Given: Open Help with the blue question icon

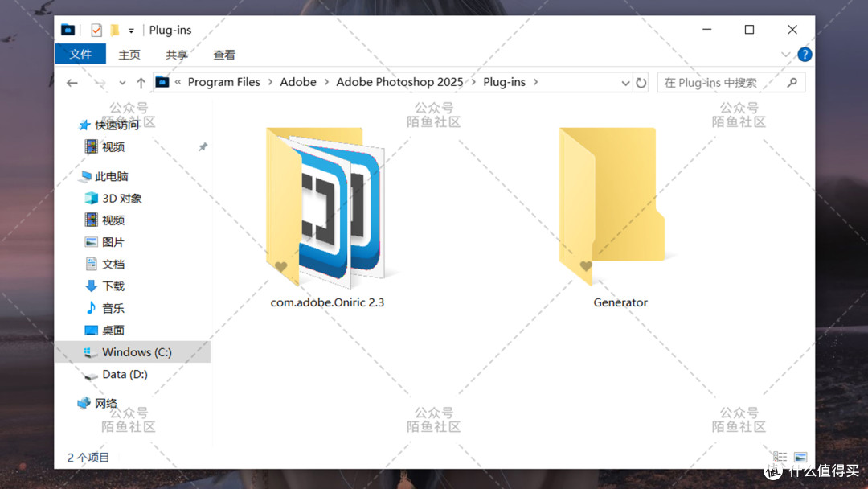Looking at the screenshot, I should tap(805, 54).
